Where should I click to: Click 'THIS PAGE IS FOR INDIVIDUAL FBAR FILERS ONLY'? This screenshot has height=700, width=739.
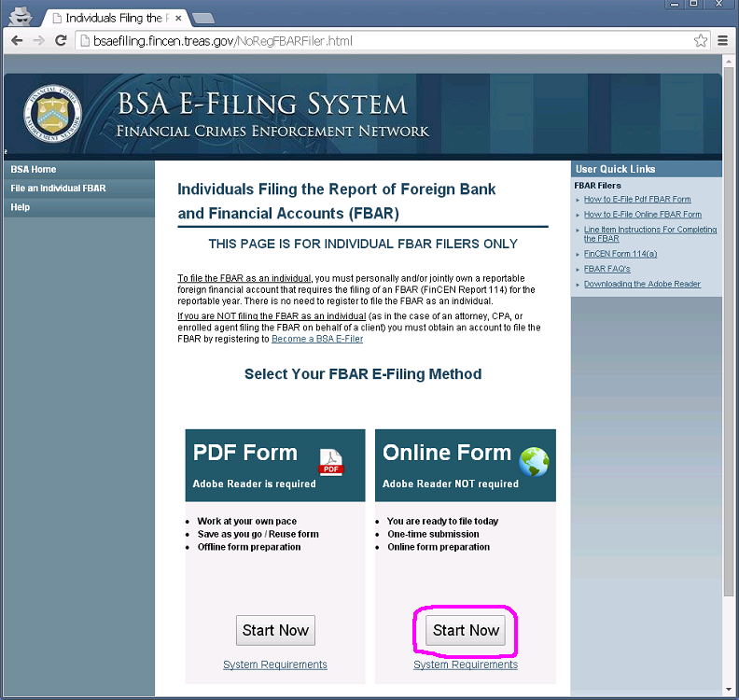click(363, 245)
